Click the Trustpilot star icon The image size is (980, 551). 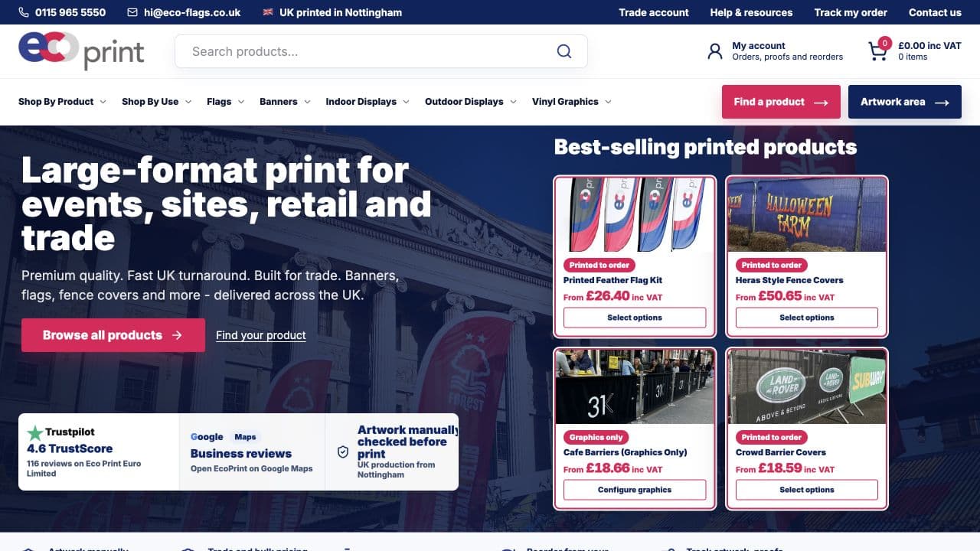(x=35, y=433)
